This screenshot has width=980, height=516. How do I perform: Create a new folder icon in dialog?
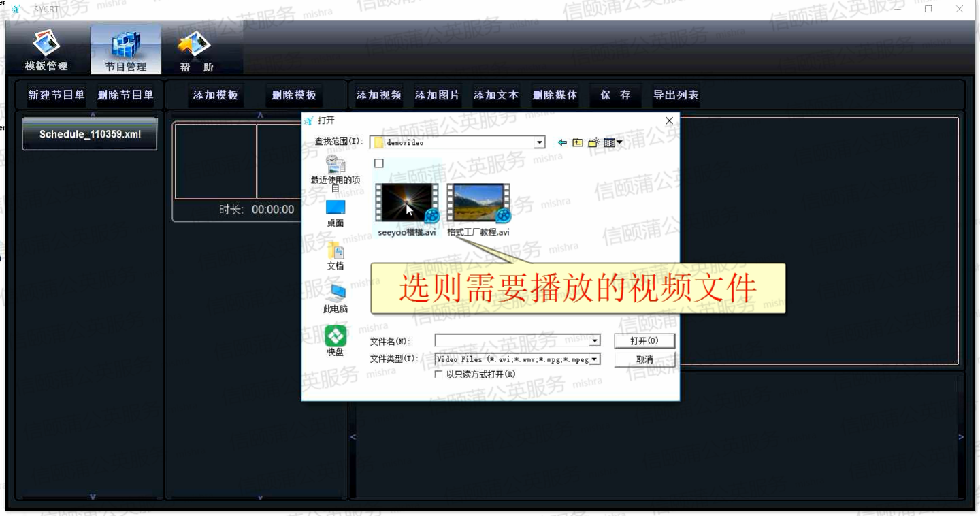tap(593, 142)
